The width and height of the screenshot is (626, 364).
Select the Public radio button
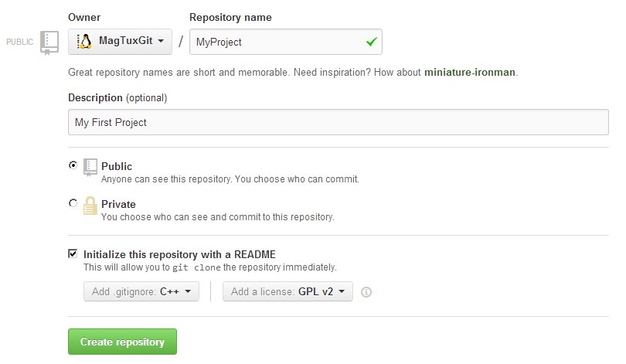coord(73,165)
